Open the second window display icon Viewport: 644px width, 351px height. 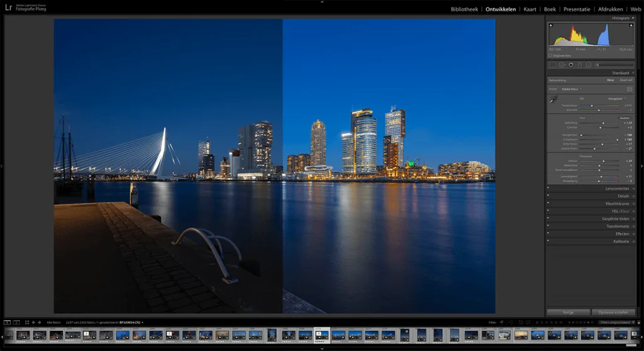pyautogui.click(x=16, y=323)
